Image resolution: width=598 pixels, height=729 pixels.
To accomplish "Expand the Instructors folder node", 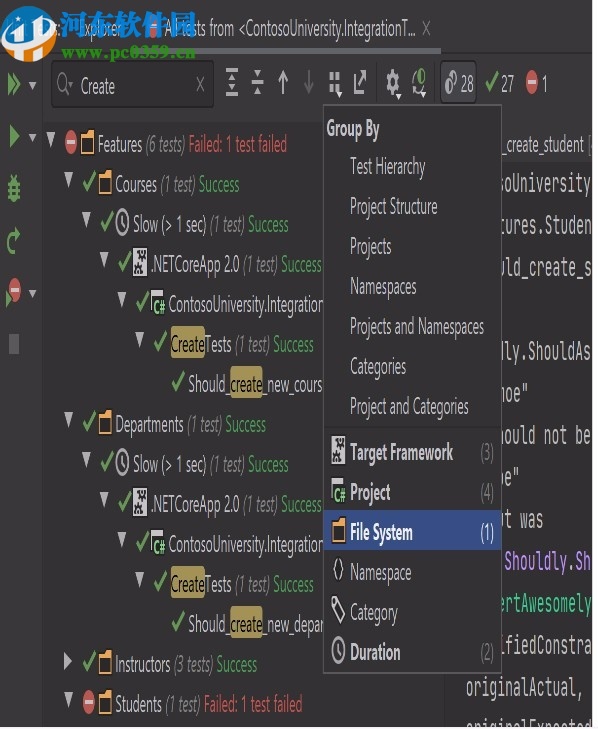I will coord(68,662).
